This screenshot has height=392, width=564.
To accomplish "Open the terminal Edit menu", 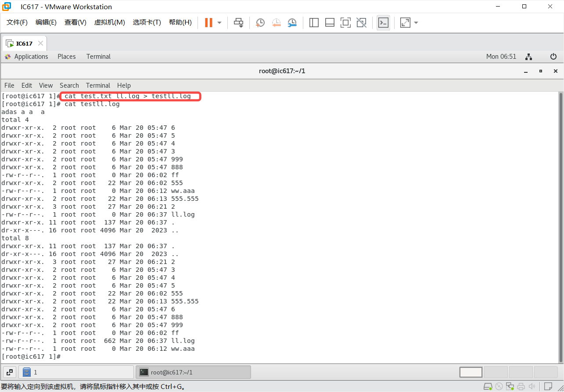I will pyautogui.click(x=27, y=86).
